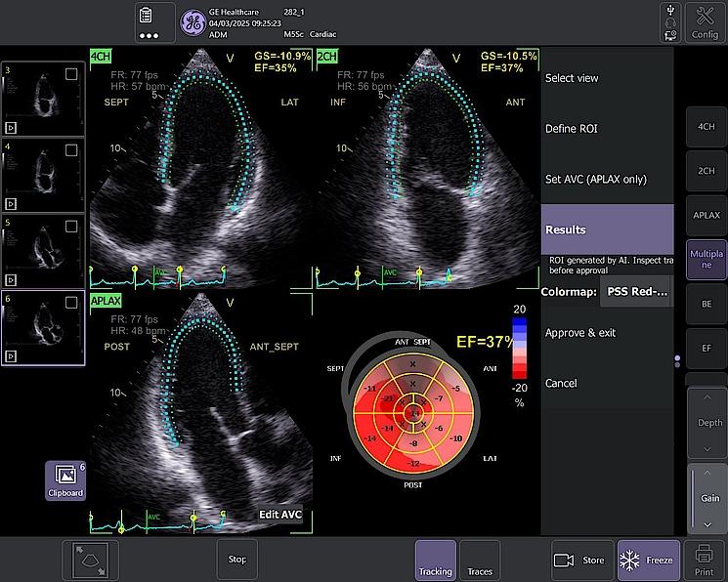The height and width of the screenshot is (582, 728).
Task: Adjust the Gain vertical slider bar
Action: 693,499
